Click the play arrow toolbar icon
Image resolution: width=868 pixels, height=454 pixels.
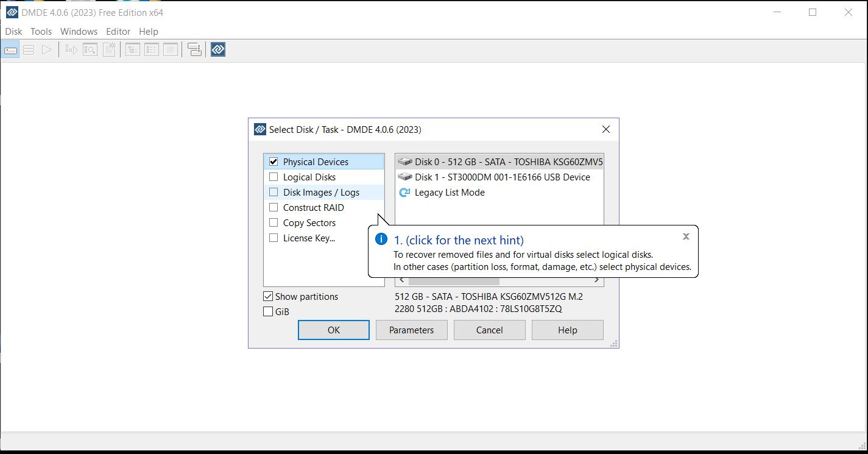(46, 50)
